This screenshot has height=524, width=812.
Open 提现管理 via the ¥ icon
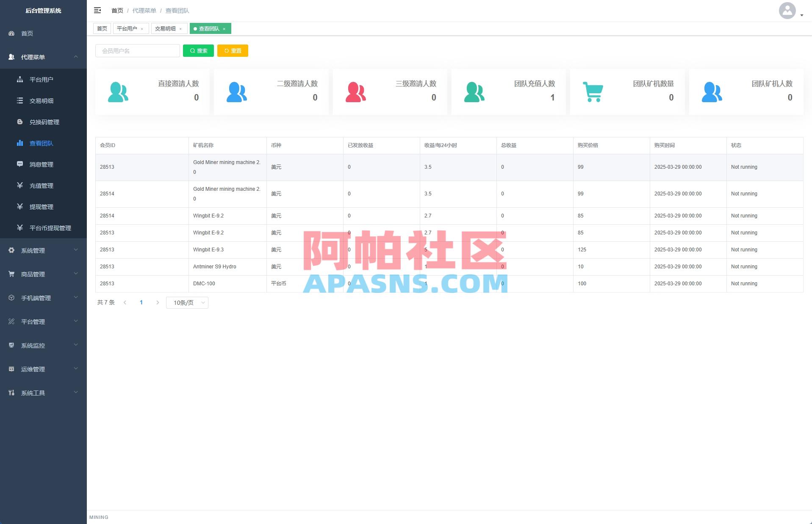point(20,207)
